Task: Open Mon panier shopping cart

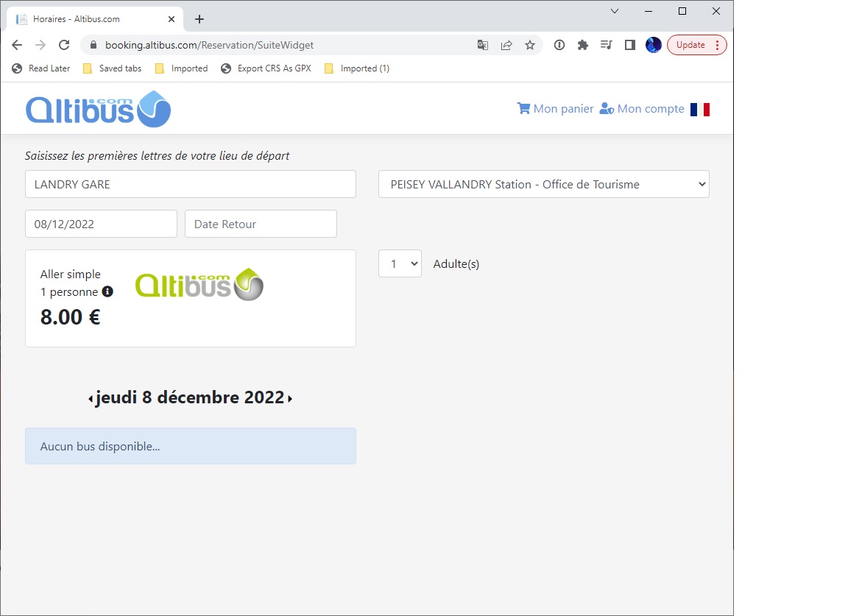Action: click(556, 109)
